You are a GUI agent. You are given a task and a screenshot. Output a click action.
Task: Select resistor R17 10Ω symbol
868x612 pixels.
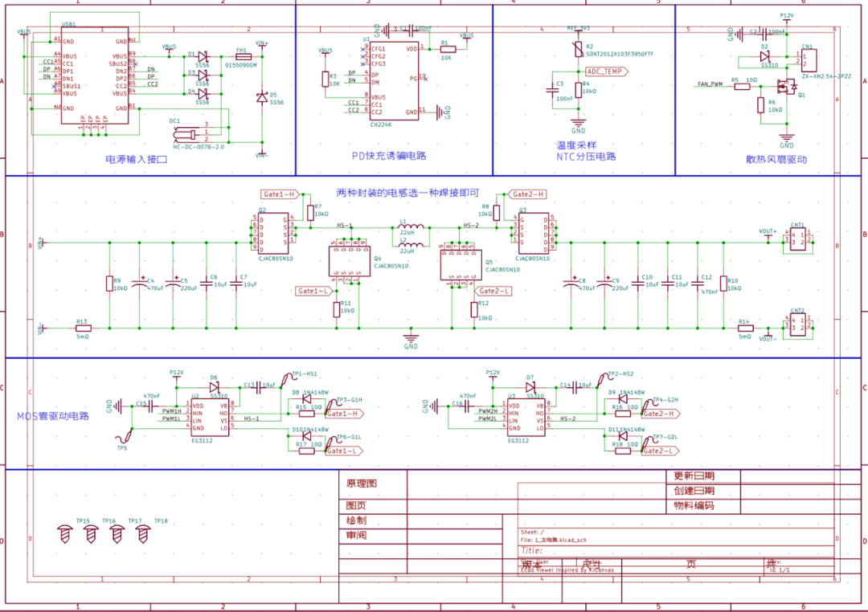coord(306,451)
